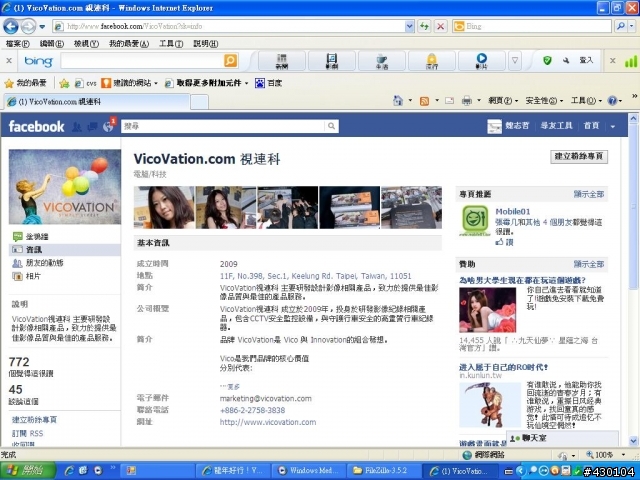Image resolution: width=640 pixels, height=480 pixels.
Task: Click the Bing toolbar coffee cup icon
Action: click(x=382, y=61)
